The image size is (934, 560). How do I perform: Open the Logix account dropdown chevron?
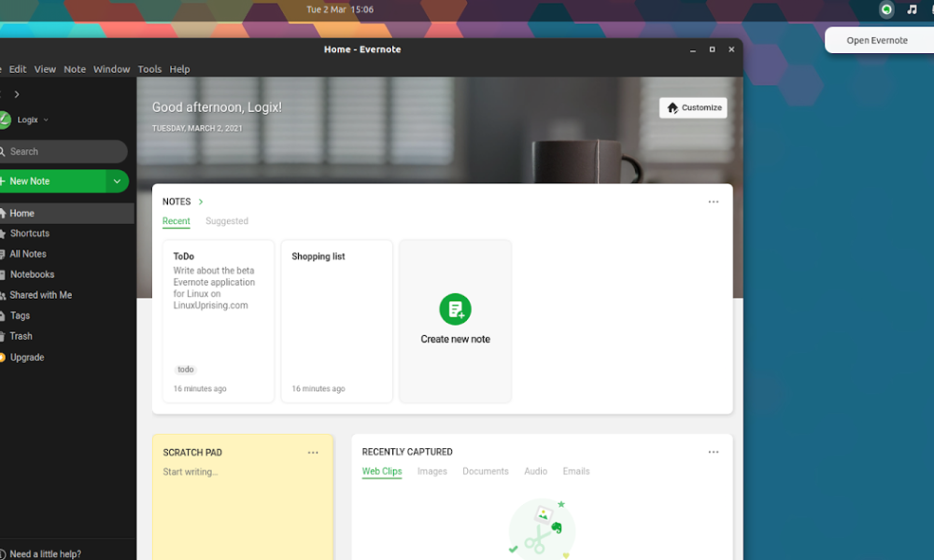tap(46, 119)
